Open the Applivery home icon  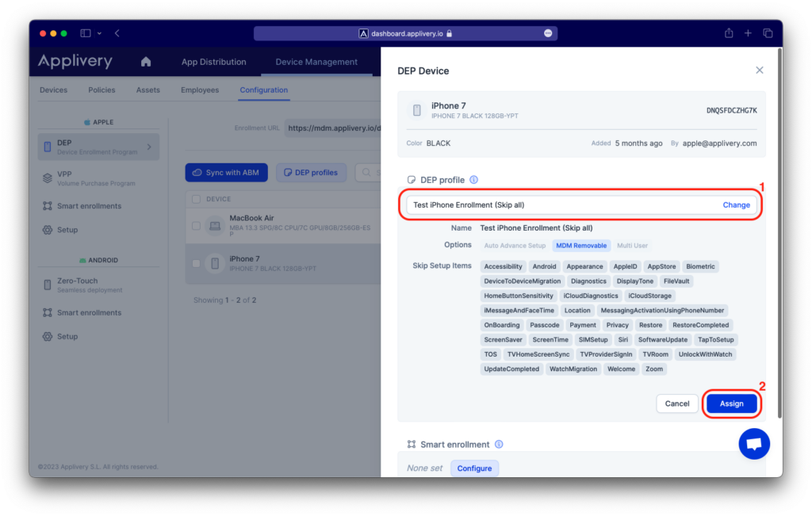click(146, 62)
